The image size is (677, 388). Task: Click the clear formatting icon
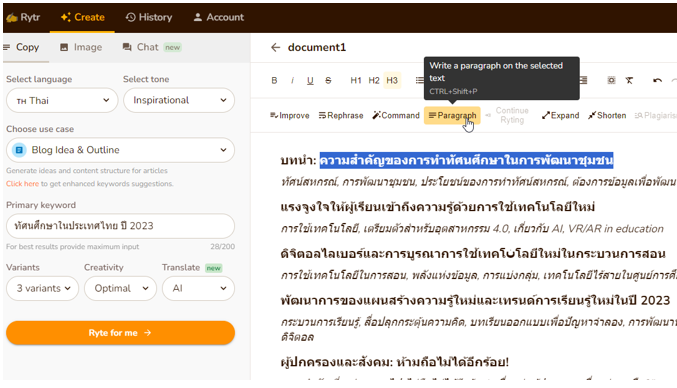[629, 80]
